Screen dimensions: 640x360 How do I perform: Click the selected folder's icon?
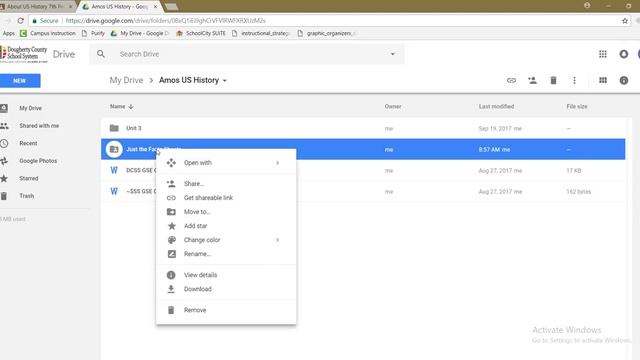pyautogui.click(x=114, y=149)
